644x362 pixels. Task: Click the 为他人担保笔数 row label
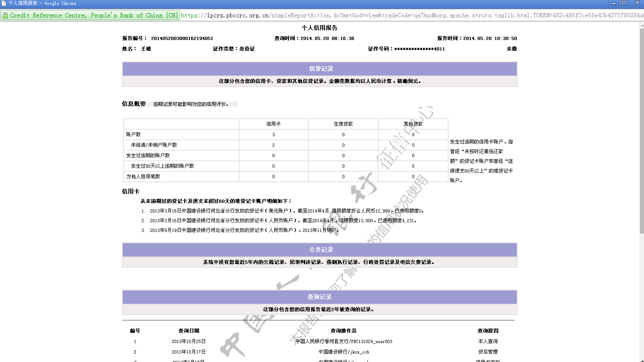[143, 177]
